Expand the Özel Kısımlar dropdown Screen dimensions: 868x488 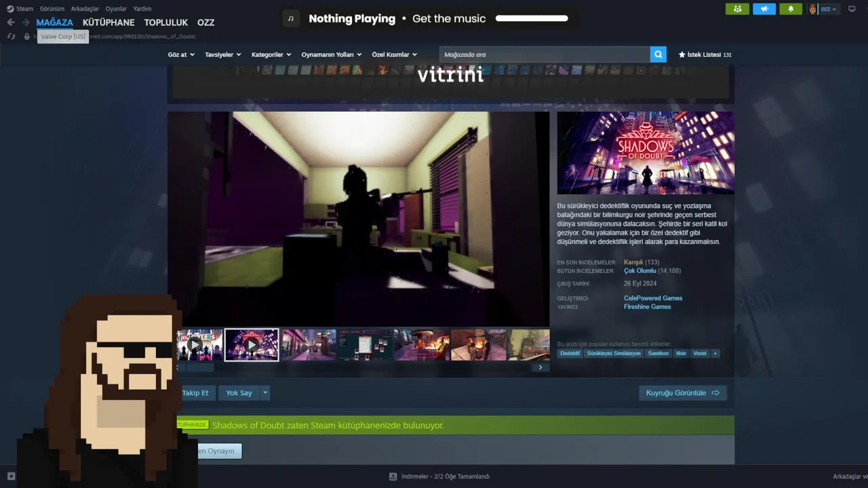click(x=395, y=54)
